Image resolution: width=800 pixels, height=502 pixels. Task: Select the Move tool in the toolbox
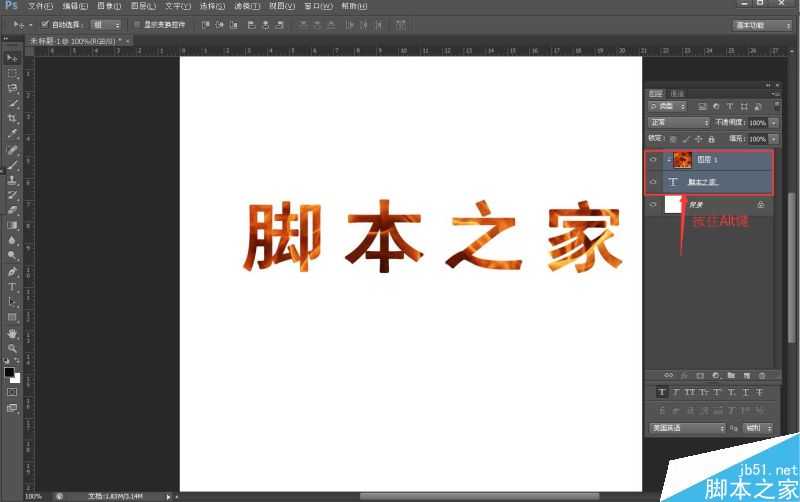click(13, 58)
